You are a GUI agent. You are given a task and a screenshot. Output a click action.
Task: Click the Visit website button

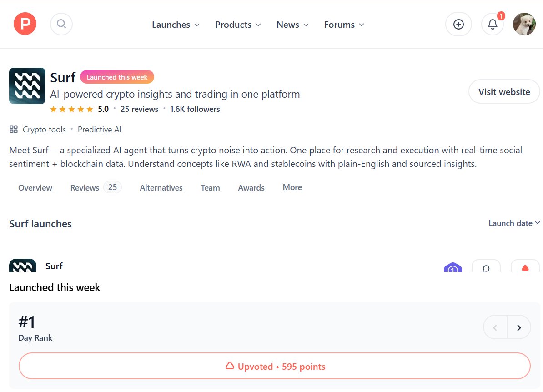coord(504,92)
